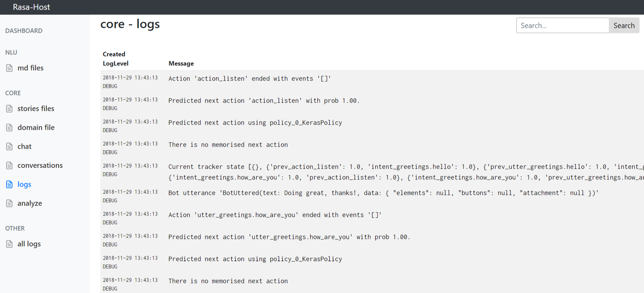View the conversations page

pyautogui.click(x=40, y=165)
